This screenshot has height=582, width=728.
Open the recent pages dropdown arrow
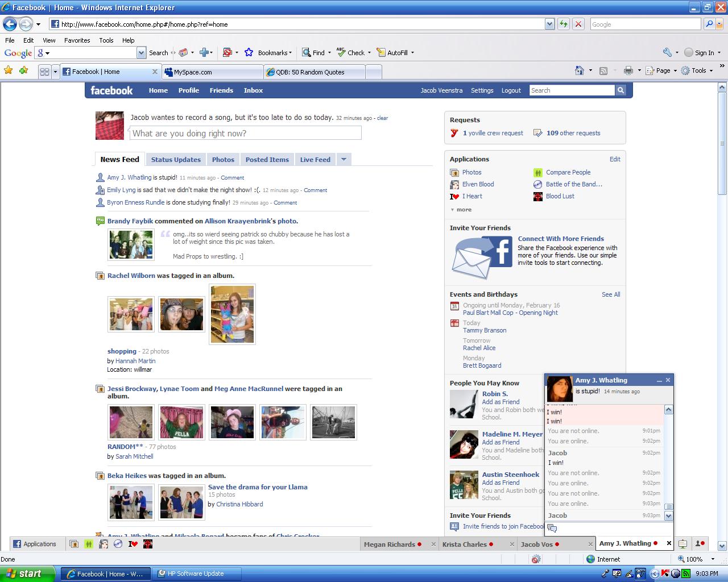click(38, 24)
